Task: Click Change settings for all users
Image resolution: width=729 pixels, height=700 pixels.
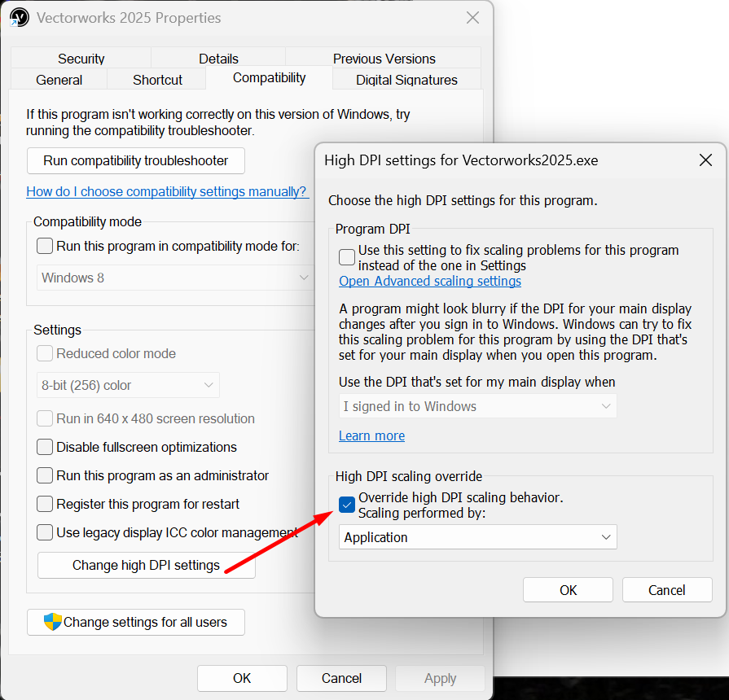Action: point(136,622)
